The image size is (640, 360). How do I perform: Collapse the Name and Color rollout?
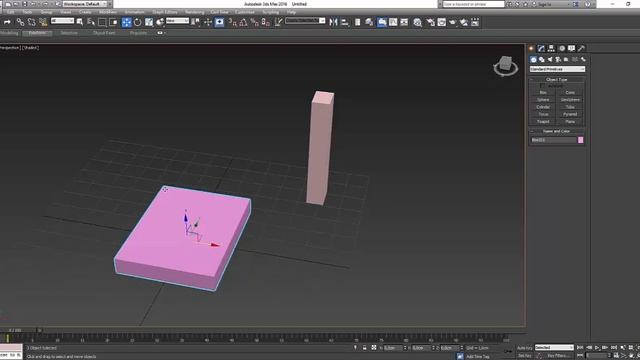point(557,131)
